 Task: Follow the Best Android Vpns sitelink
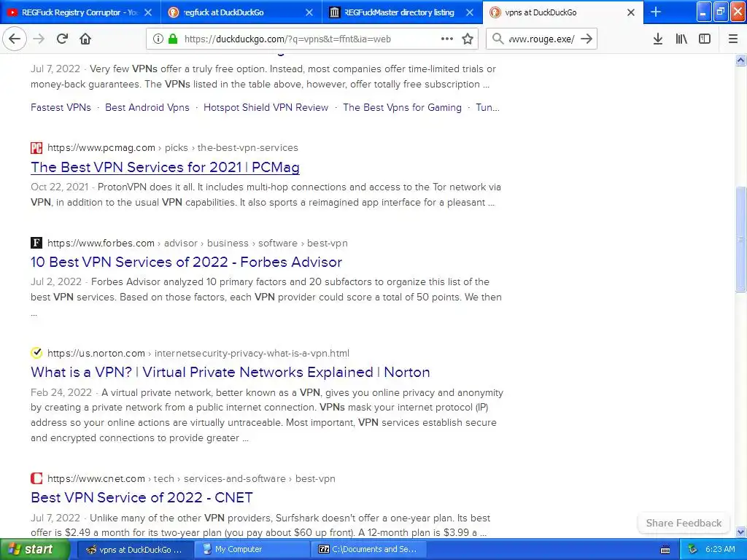(147, 107)
